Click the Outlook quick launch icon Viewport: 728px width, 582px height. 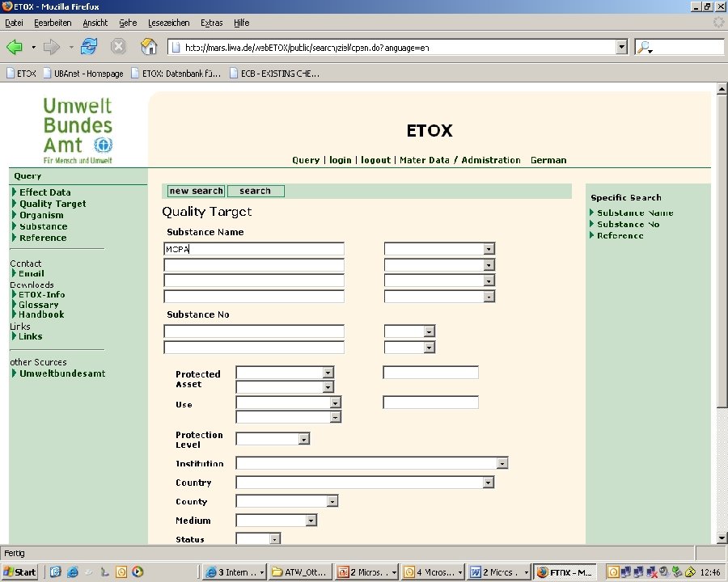coord(121,571)
